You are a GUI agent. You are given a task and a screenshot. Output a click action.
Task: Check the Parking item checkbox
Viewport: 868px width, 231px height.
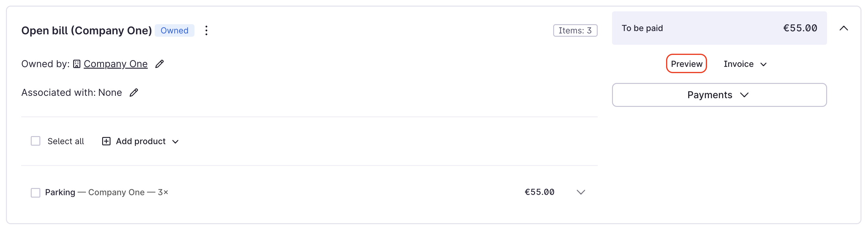[35, 192]
